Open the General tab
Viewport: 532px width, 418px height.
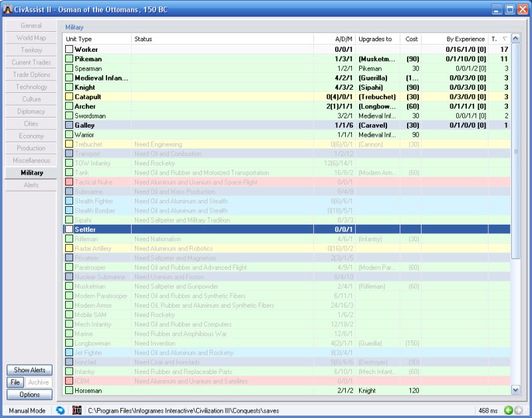(x=31, y=26)
